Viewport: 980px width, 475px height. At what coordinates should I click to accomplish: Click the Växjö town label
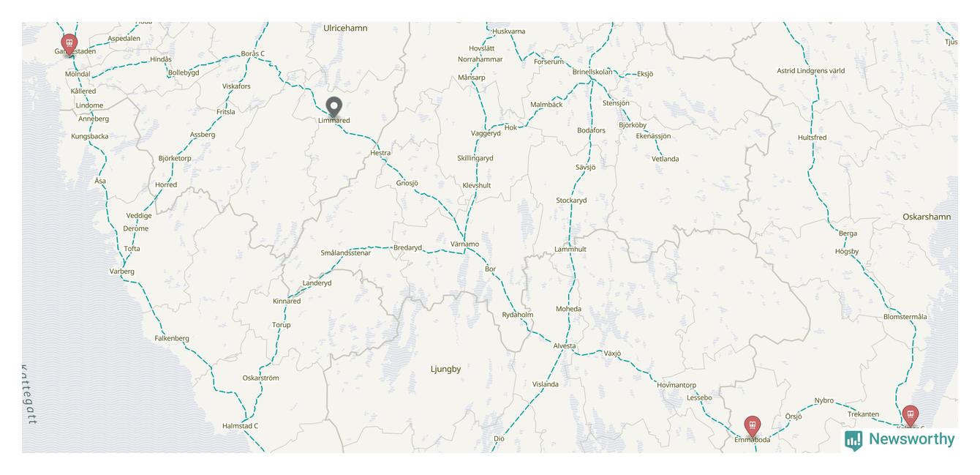(612, 354)
